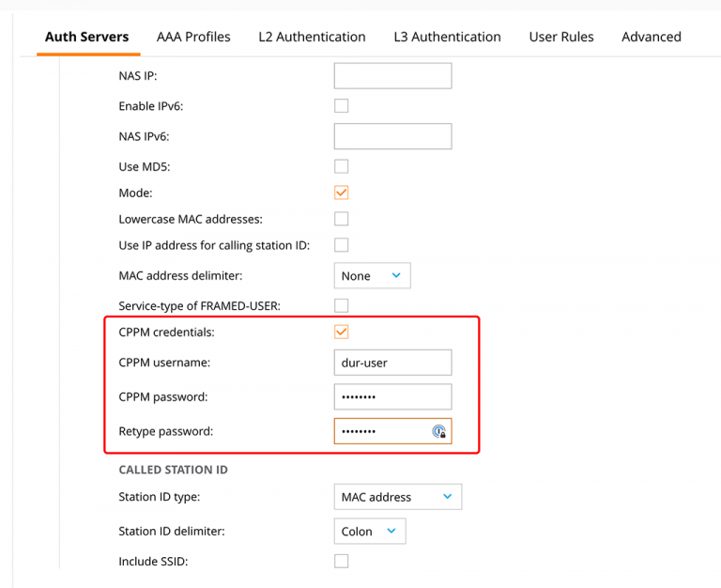Expand the Station ID type dropdown
The width and height of the screenshot is (721, 588).
(x=398, y=497)
